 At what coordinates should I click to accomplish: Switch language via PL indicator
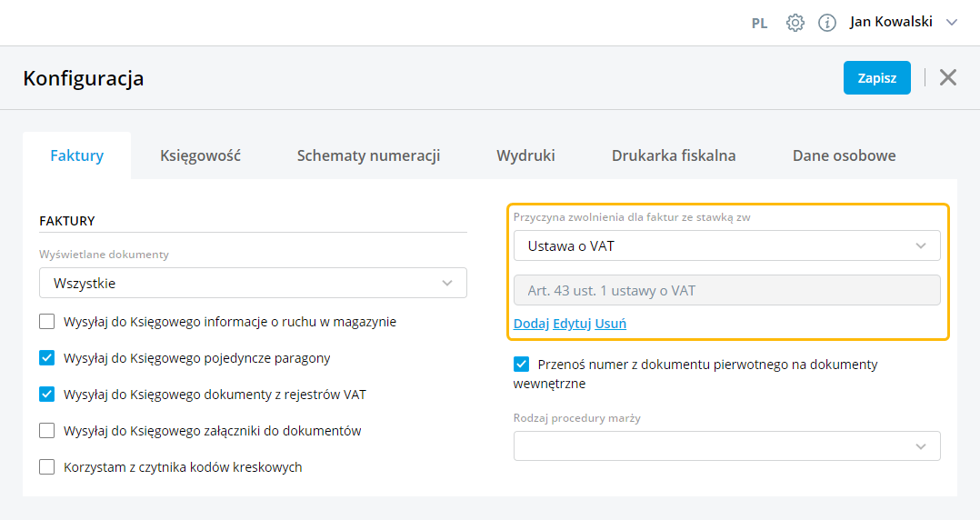coord(759,24)
